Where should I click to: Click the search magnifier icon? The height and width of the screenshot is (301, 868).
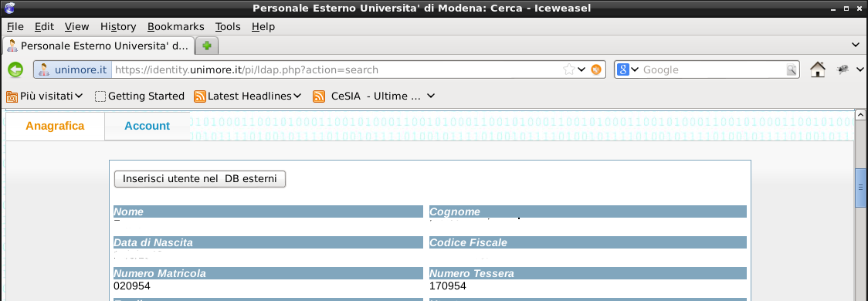[x=792, y=69]
